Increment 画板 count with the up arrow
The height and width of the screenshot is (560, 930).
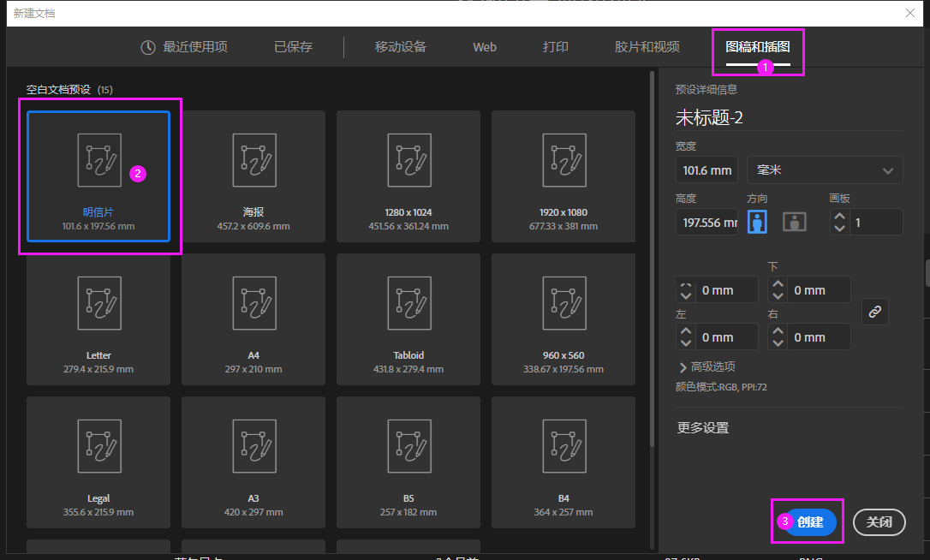(x=838, y=216)
